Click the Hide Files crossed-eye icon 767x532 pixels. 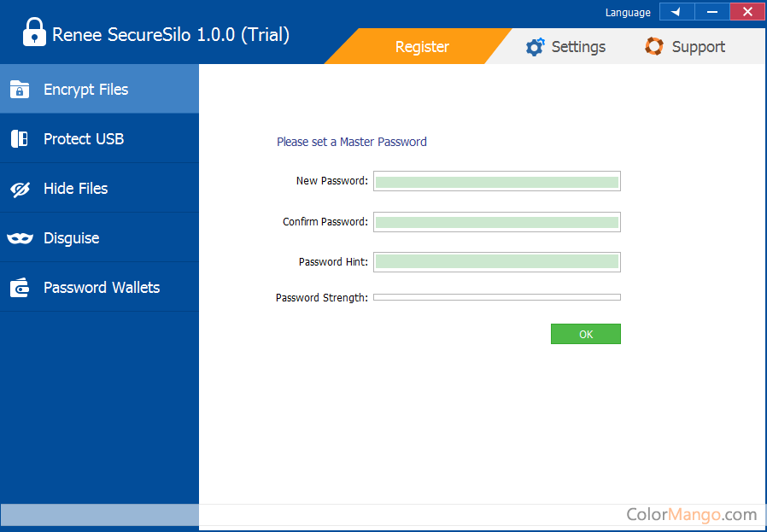[x=20, y=189]
